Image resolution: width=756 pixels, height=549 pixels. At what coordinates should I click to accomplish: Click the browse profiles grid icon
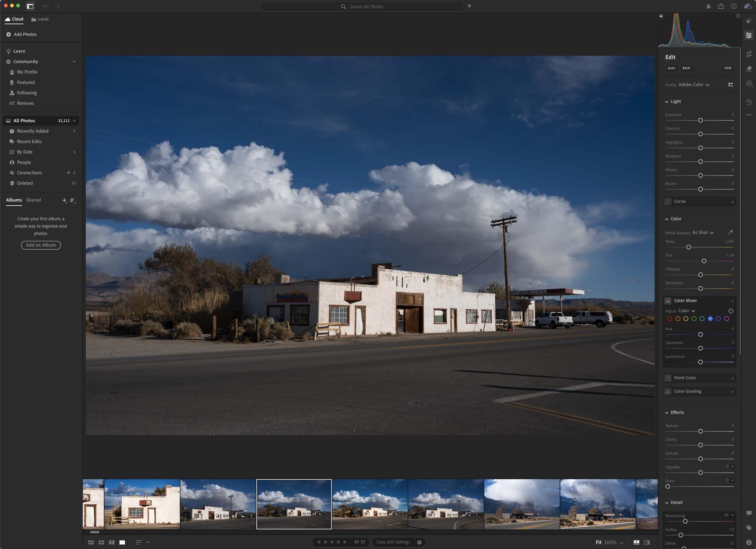(x=730, y=85)
